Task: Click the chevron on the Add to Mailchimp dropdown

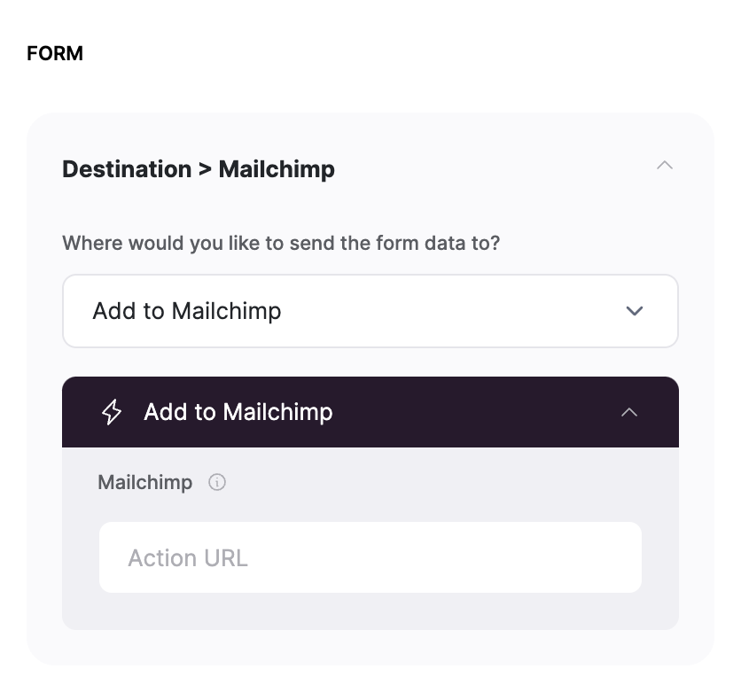Action: point(634,311)
